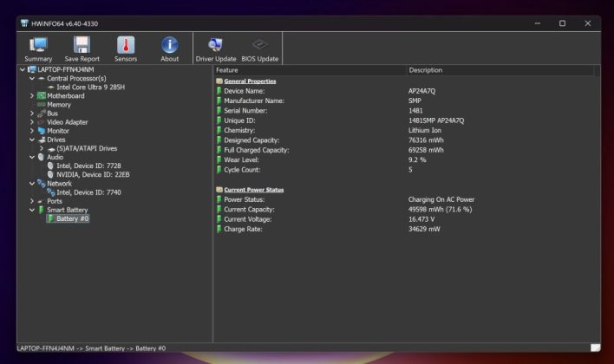Select Intel Core Ultra 9 285H entry

[90, 88]
